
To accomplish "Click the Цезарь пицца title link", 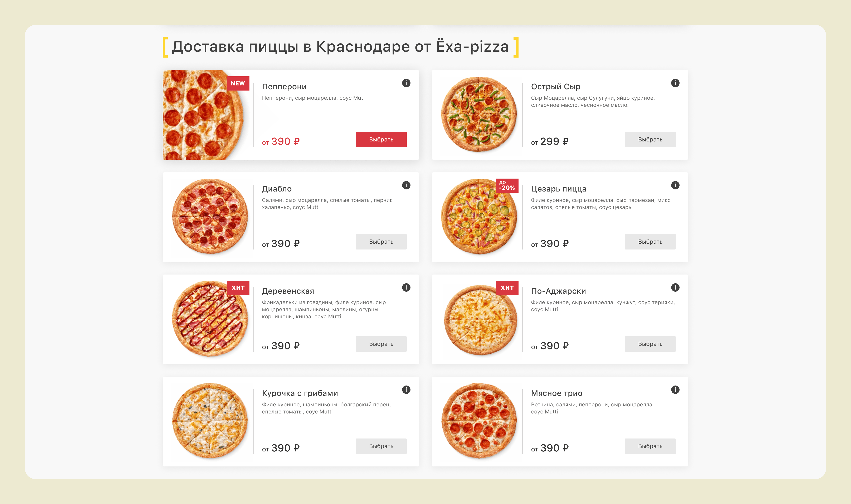I will (x=559, y=189).
